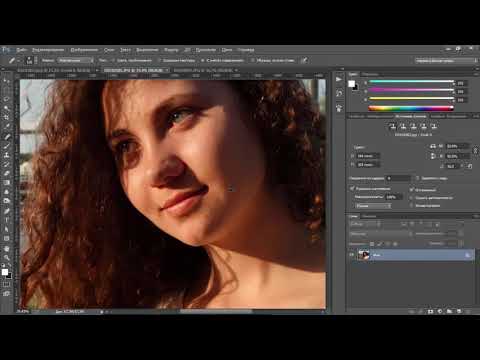Toggle Invert checkbox in Clone Source
The width and height of the screenshot is (480, 360).
[x=412, y=206]
